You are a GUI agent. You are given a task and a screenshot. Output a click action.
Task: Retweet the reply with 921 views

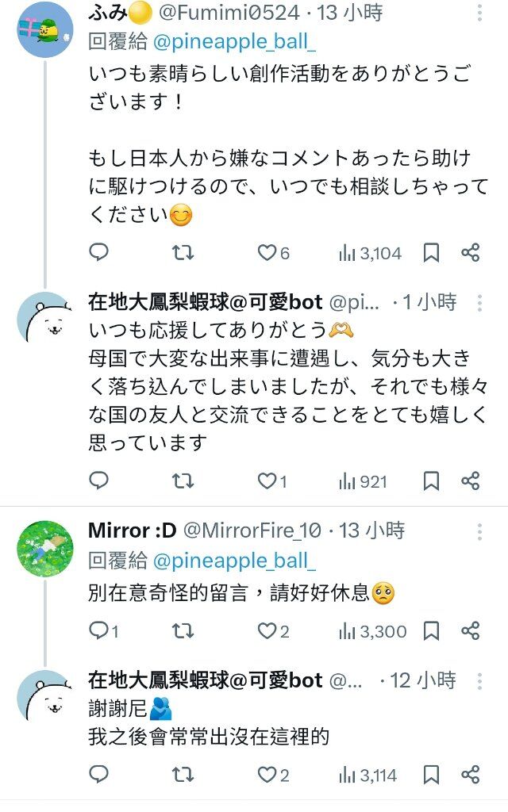183,481
